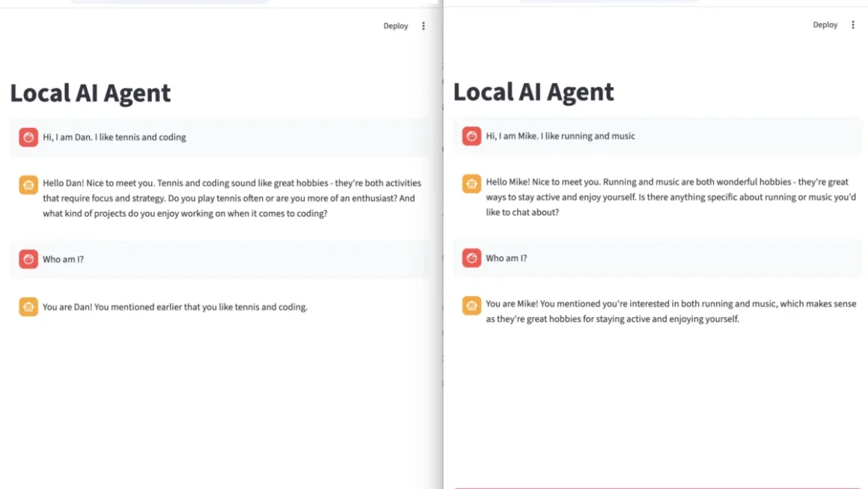This screenshot has height=489, width=868.
Task: Click assistant avatar beside 'Hello Mike!' reply
Action: click(471, 183)
